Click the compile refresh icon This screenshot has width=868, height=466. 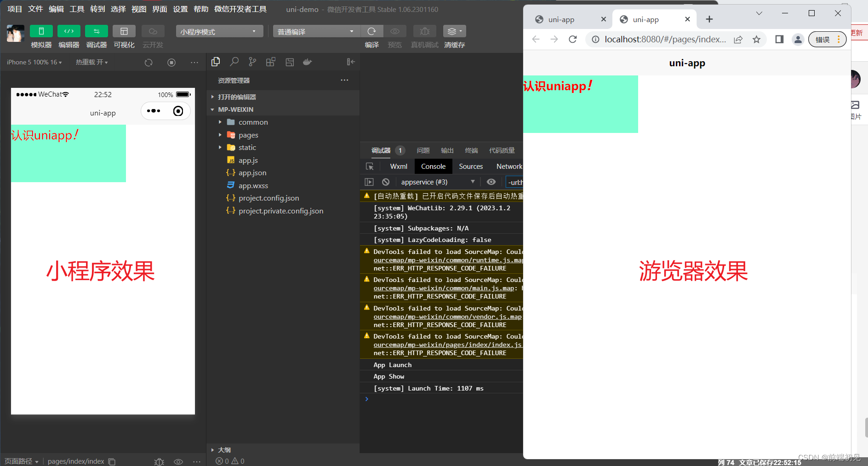click(371, 31)
